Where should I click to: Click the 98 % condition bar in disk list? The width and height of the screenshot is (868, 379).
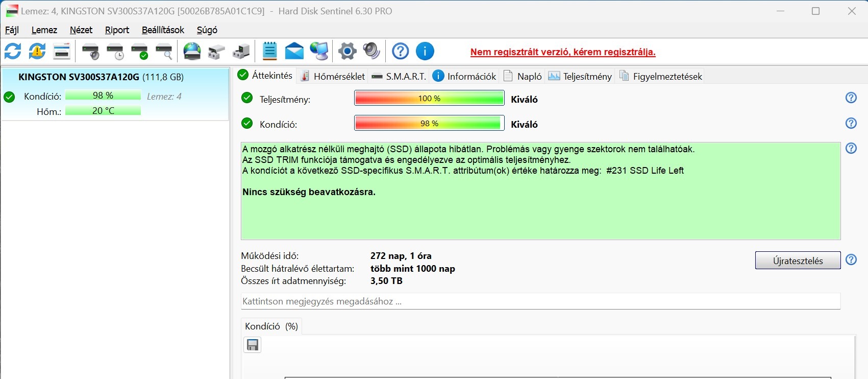(x=103, y=96)
